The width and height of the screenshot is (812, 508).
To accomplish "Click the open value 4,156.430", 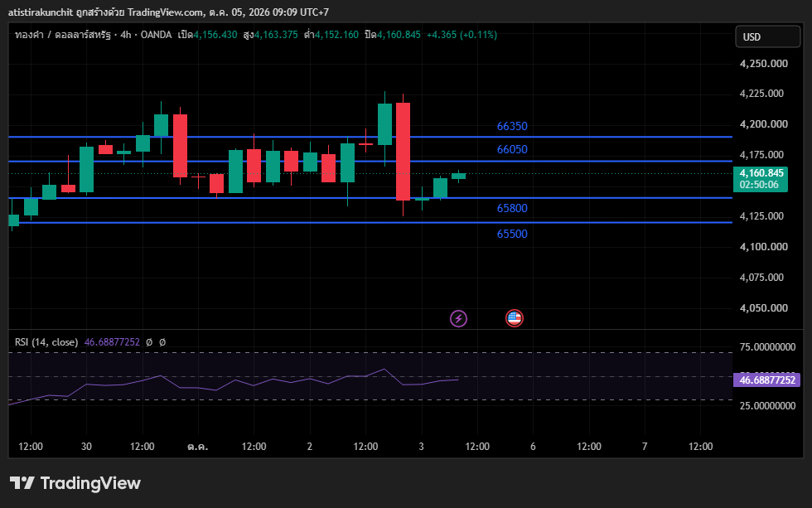I will 215,35.
